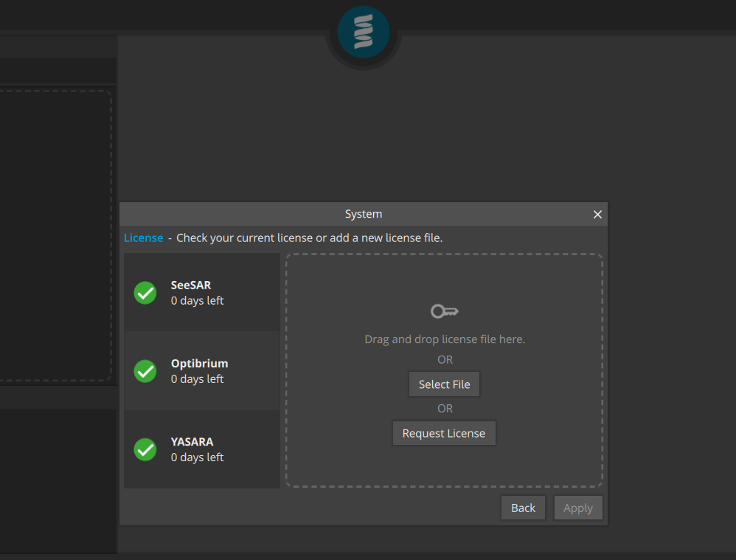Click the '0 days left' text under Optibrium

coord(197,379)
